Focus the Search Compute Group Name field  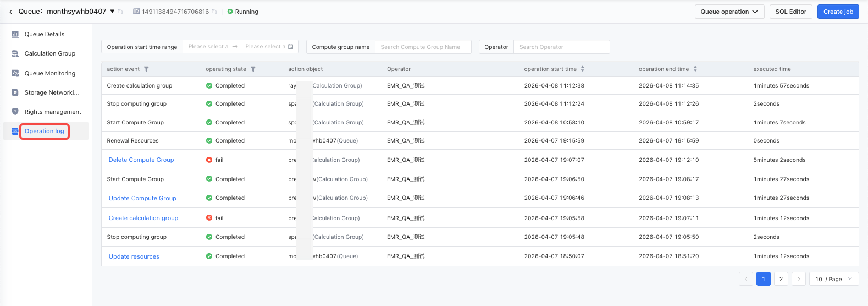(x=423, y=47)
